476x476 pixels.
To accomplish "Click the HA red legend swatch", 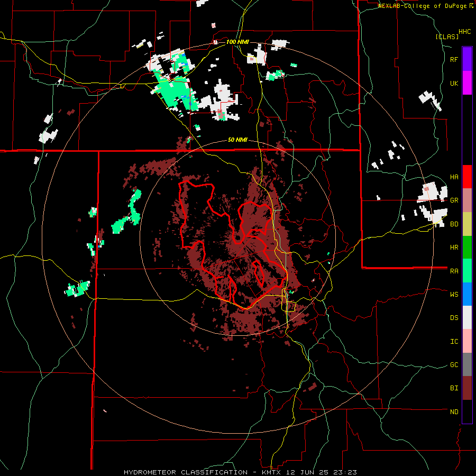I will click(x=467, y=177).
